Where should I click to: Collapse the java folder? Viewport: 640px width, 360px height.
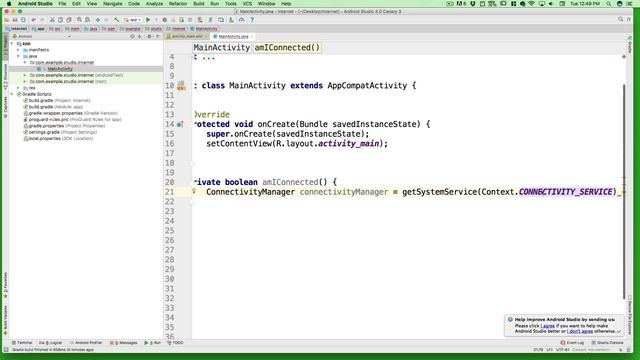[x=18, y=56]
